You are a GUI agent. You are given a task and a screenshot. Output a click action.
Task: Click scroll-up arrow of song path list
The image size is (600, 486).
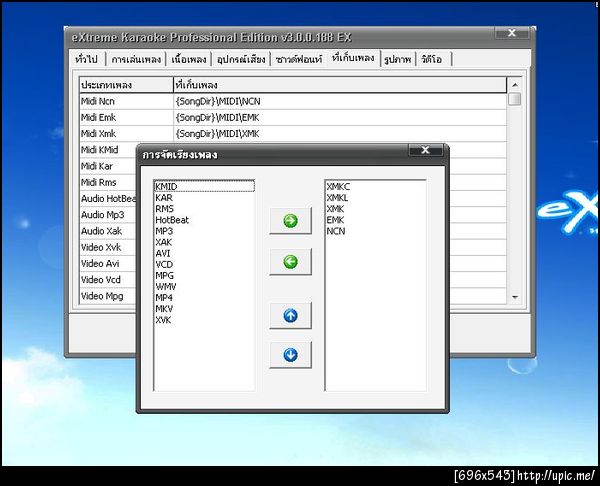pos(515,85)
